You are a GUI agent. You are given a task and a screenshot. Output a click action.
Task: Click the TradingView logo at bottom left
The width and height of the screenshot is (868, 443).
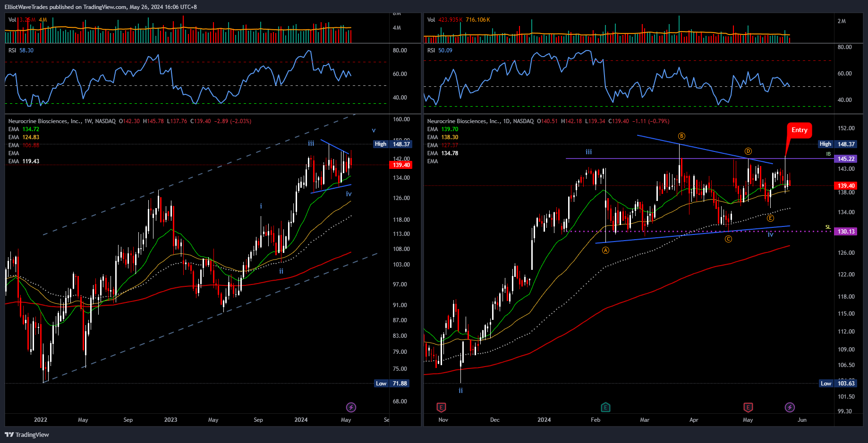coord(27,435)
